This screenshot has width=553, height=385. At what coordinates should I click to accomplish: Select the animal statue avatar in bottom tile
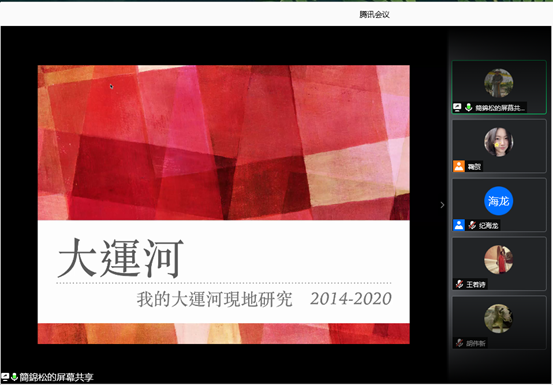point(499,318)
